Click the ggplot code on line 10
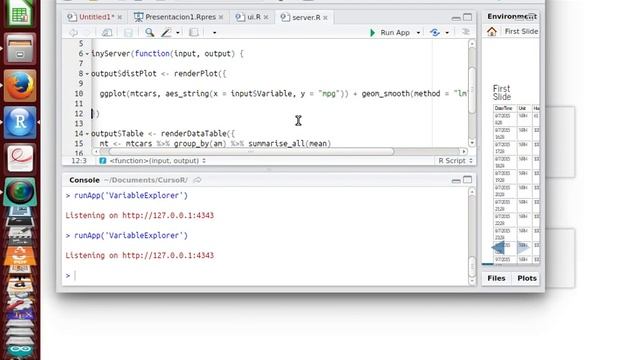 (283, 94)
